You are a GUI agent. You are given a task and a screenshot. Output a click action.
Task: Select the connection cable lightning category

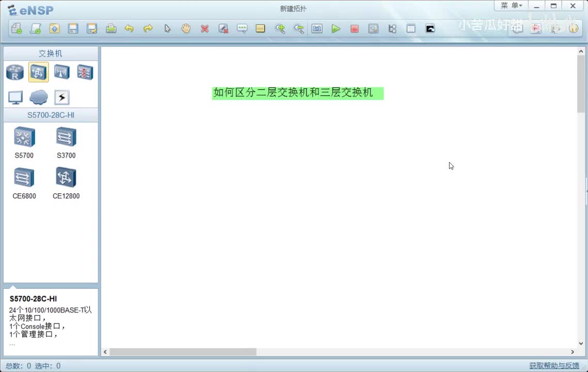(62, 98)
